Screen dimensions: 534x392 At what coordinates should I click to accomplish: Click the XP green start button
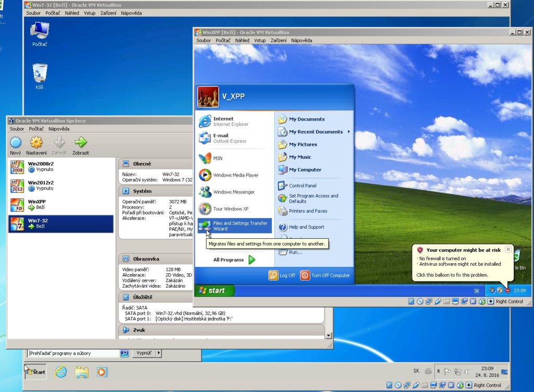(214, 290)
